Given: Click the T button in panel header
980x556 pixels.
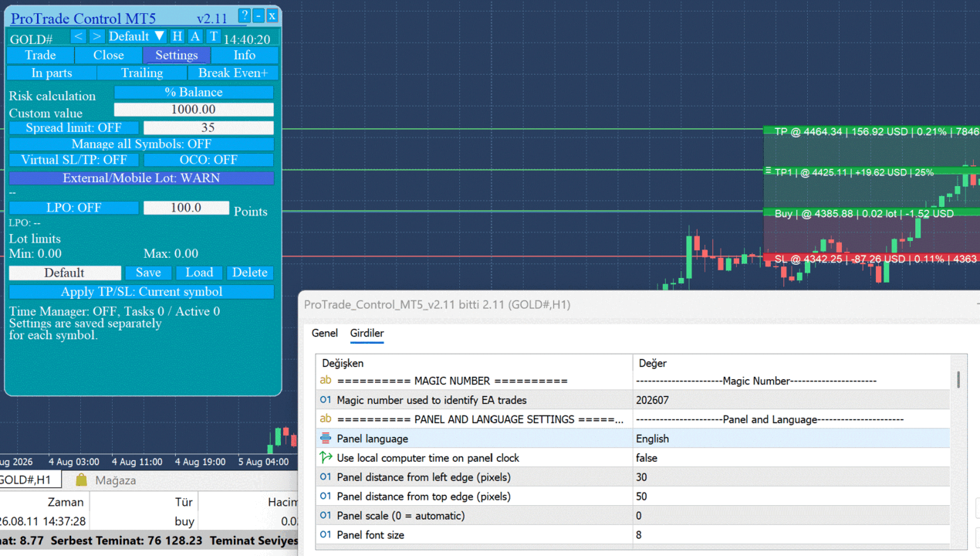Looking at the screenshot, I should (213, 36).
